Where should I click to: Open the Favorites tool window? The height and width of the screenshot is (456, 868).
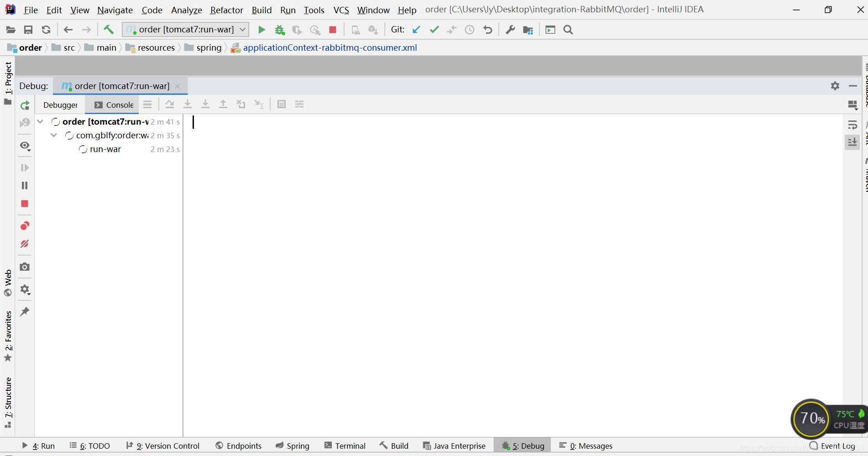click(8, 336)
